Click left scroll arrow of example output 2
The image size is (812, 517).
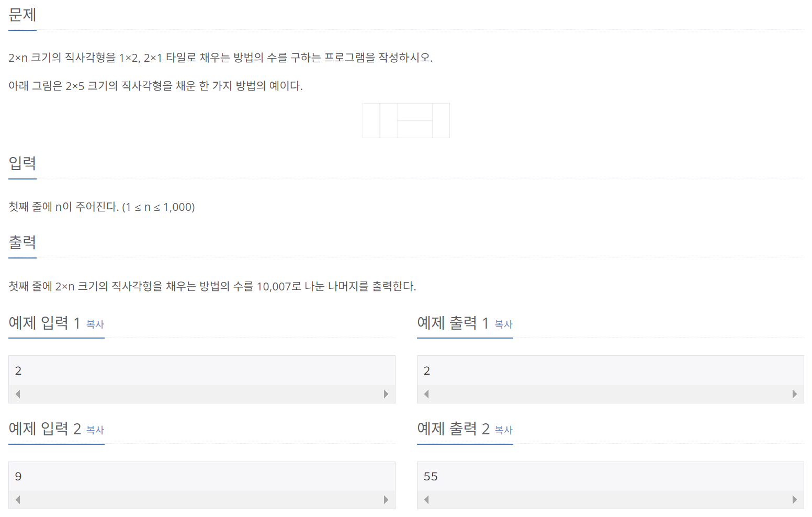click(x=426, y=500)
